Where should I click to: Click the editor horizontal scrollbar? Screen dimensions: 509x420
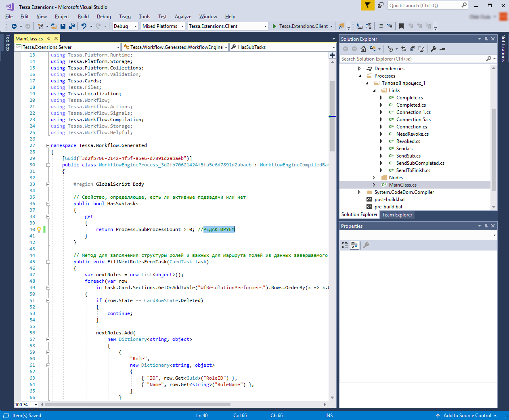click(x=137, y=404)
